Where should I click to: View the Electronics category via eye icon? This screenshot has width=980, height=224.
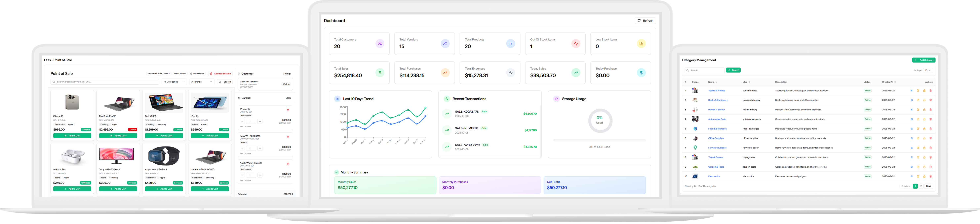[x=911, y=176]
